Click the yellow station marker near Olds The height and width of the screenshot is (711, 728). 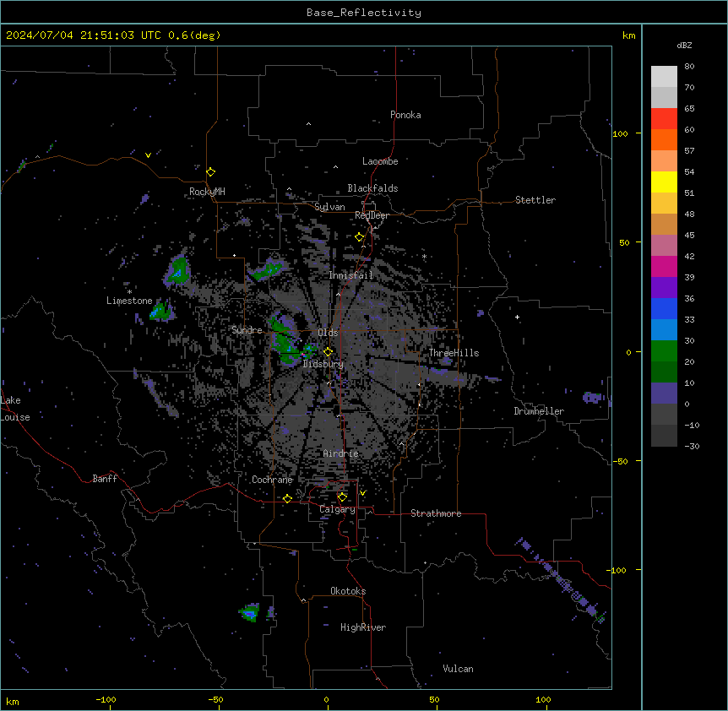[x=328, y=351]
